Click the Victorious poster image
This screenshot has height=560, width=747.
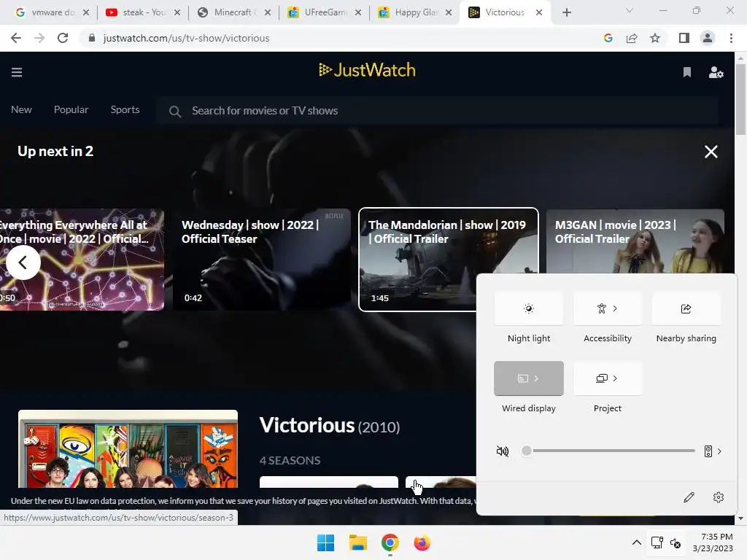click(128, 448)
